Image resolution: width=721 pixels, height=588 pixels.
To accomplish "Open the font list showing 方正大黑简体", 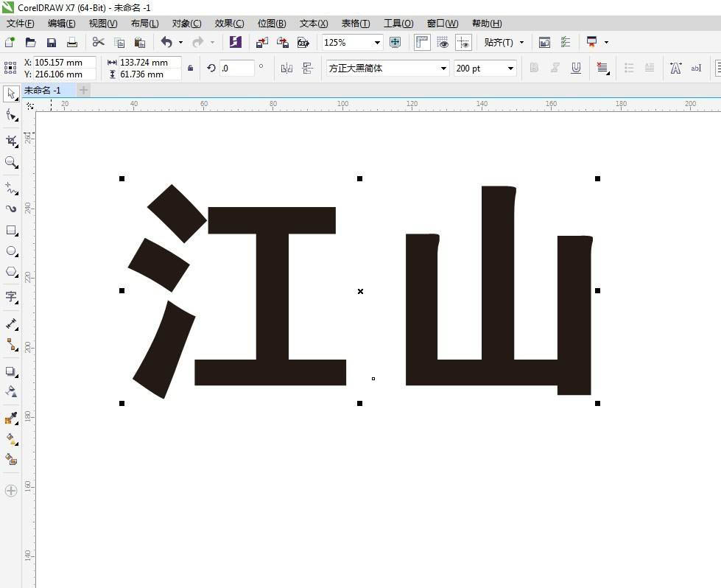I will pyautogui.click(x=442, y=69).
